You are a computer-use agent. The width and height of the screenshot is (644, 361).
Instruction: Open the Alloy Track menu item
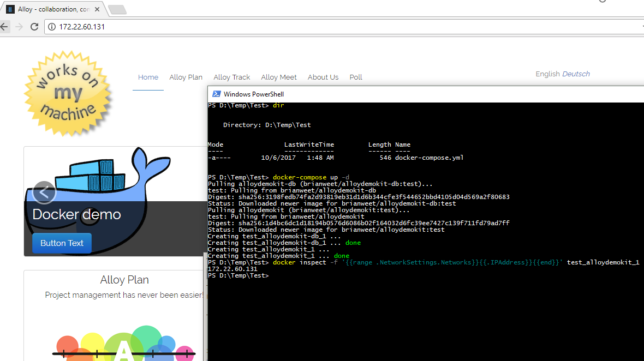click(231, 77)
